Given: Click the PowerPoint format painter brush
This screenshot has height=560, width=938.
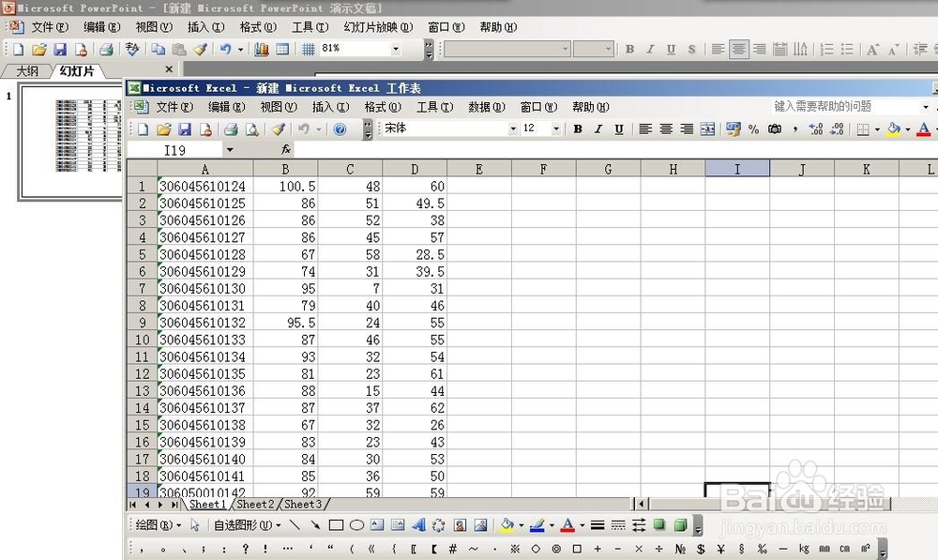Looking at the screenshot, I should pos(200,49).
